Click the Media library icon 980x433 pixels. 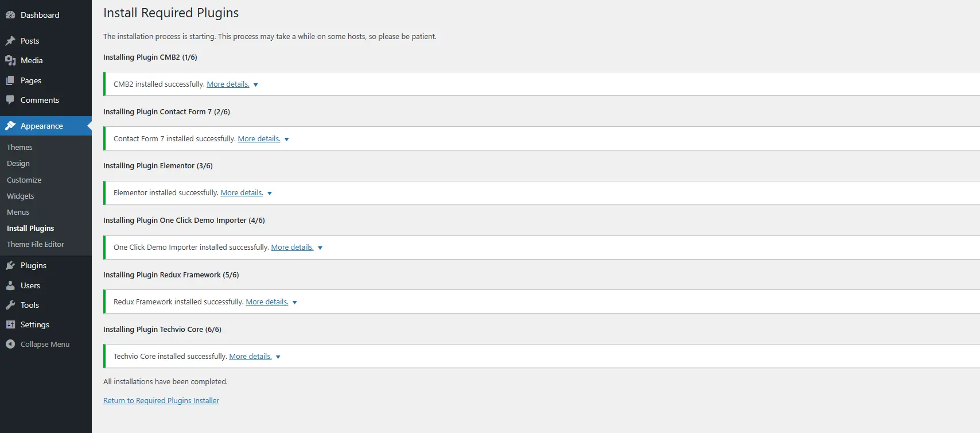(10, 60)
